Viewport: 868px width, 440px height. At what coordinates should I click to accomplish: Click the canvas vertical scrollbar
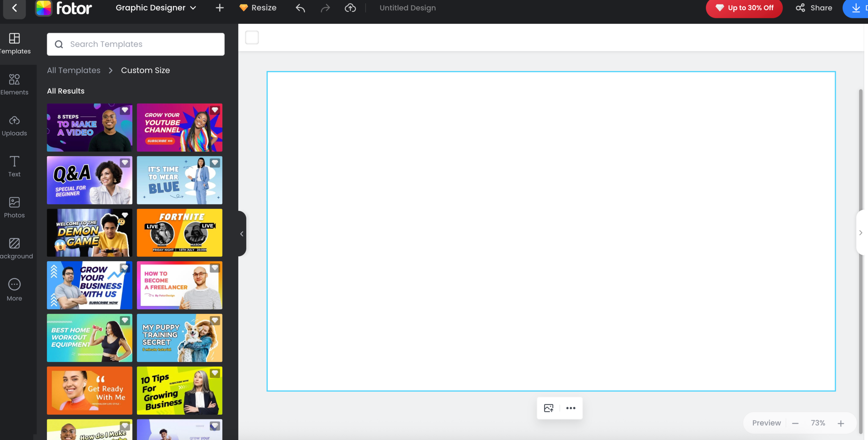pos(861,261)
